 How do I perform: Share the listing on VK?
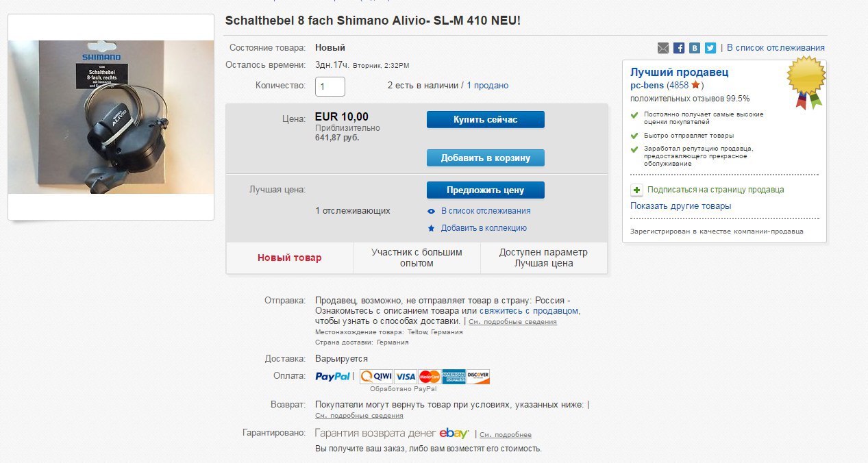(695, 48)
